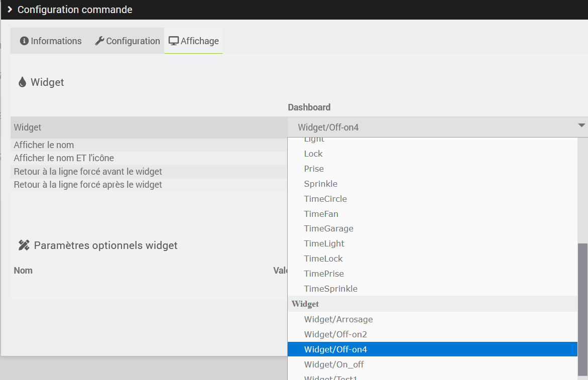Click the pencil-ruler icon beside Paramètres optionnels widget

[x=24, y=245]
